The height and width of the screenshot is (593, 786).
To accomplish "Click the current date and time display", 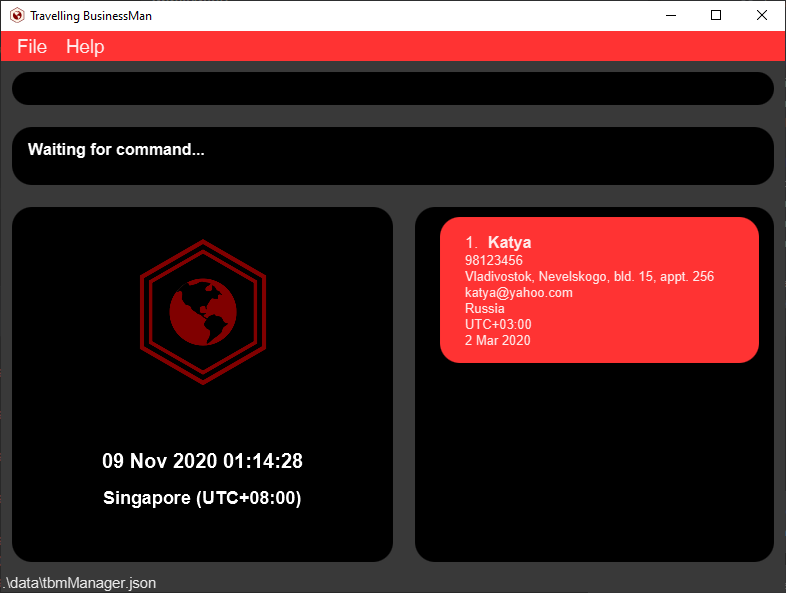I will [202, 461].
